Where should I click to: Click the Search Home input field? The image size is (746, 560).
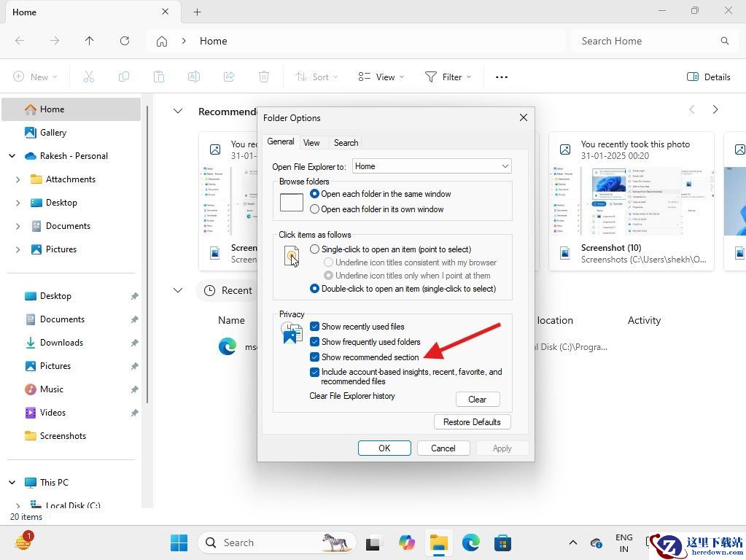click(645, 41)
